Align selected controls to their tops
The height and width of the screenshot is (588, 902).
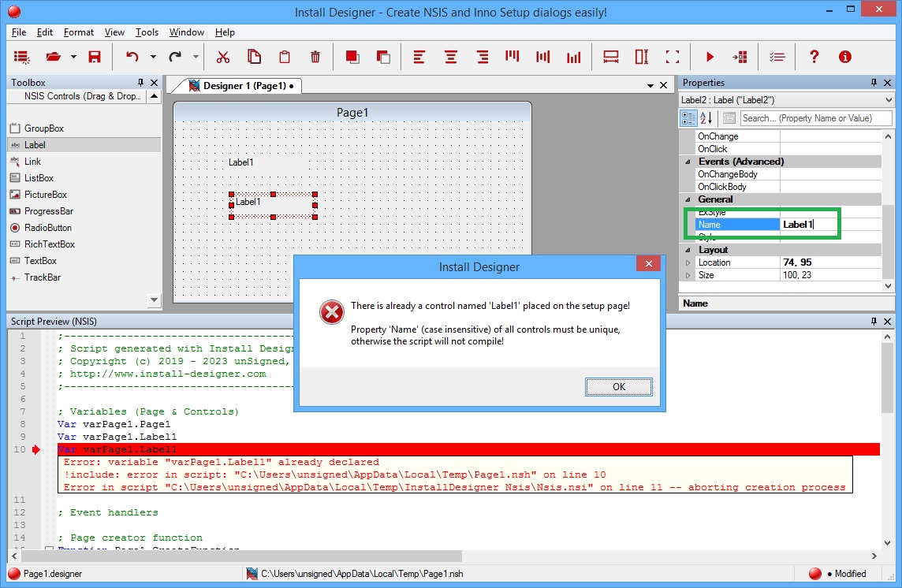tap(512, 57)
